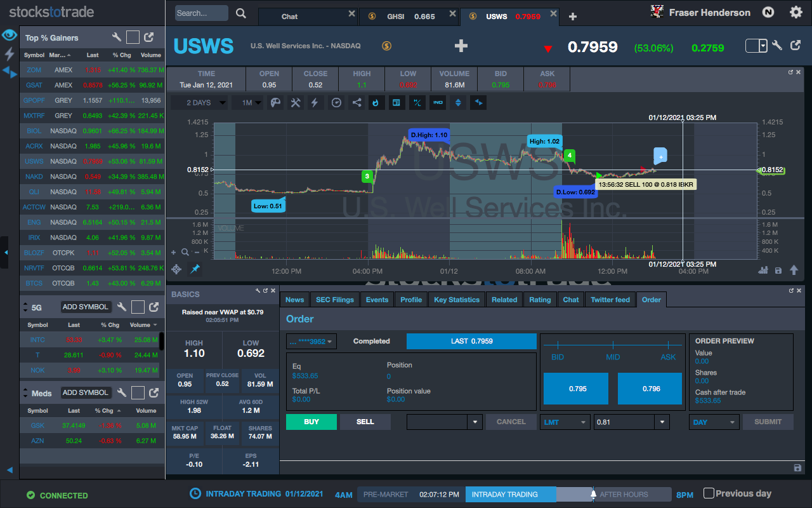This screenshot has height=508, width=812.
Task: Click the SELL button
Action: [365, 422]
